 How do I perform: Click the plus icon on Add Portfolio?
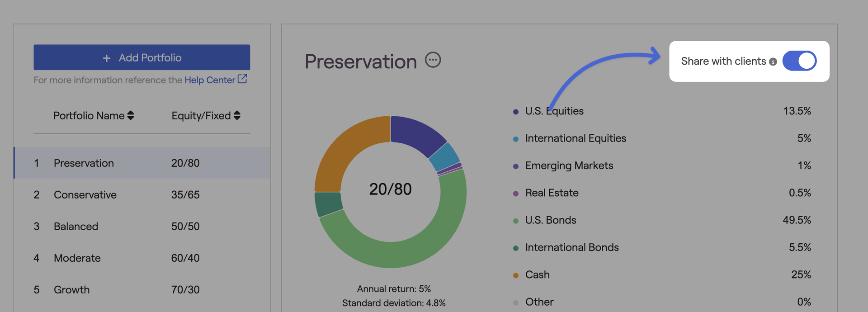coord(107,58)
